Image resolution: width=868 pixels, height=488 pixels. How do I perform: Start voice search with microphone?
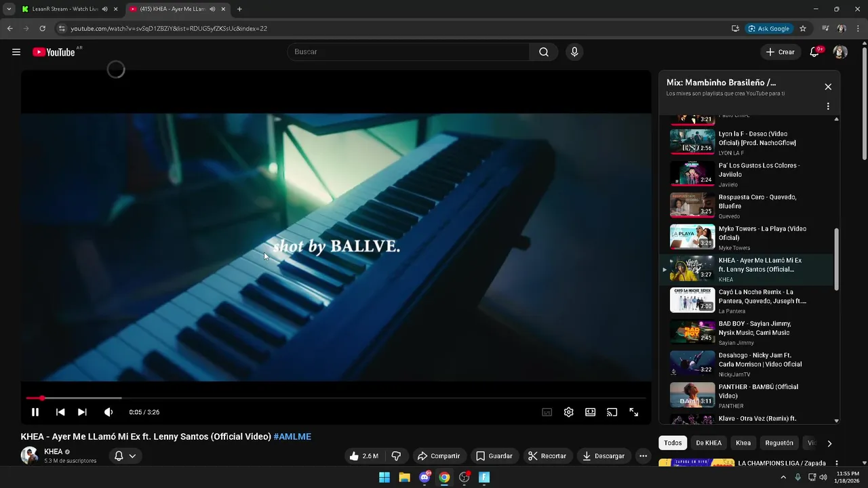pos(574,52)
